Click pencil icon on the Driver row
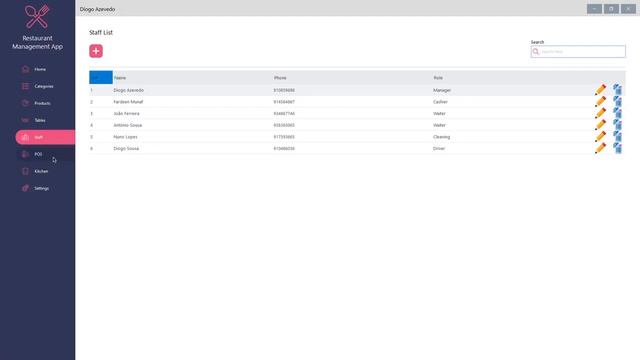This screenshot has width=640, height=360. [x=600, y=148]
